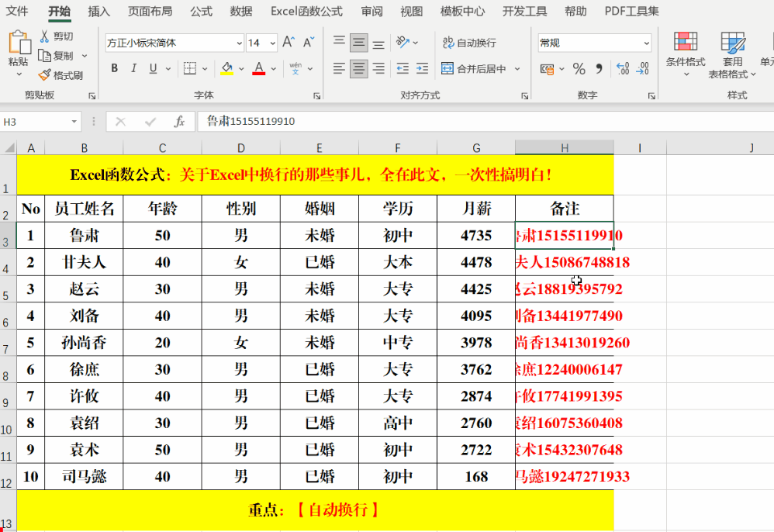Increase font size with larger A icon
This screenshot has height=532, width=774.
[289, 43]
